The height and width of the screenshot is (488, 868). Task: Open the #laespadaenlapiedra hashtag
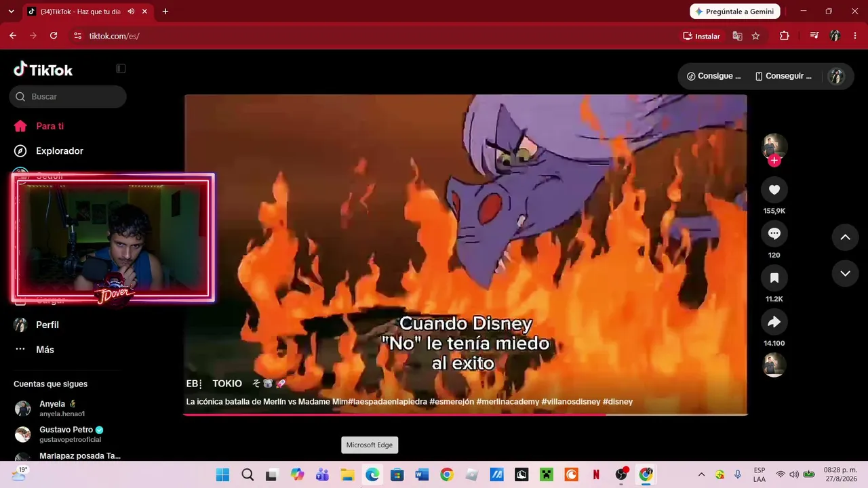pyautogui.click(x=387, y=402)
